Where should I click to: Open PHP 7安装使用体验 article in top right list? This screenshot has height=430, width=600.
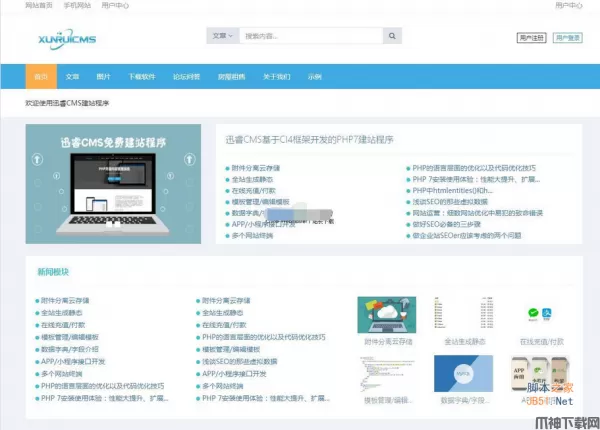tap(476, 179)
